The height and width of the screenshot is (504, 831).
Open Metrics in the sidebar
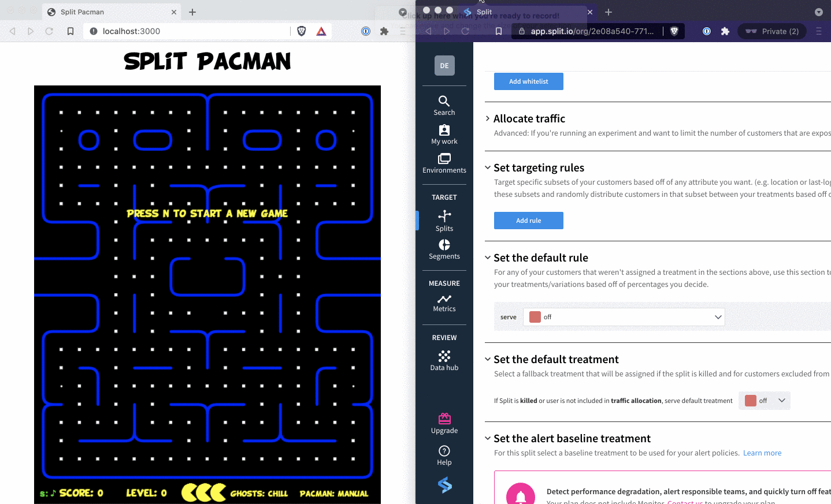click(x=444, y=303)
